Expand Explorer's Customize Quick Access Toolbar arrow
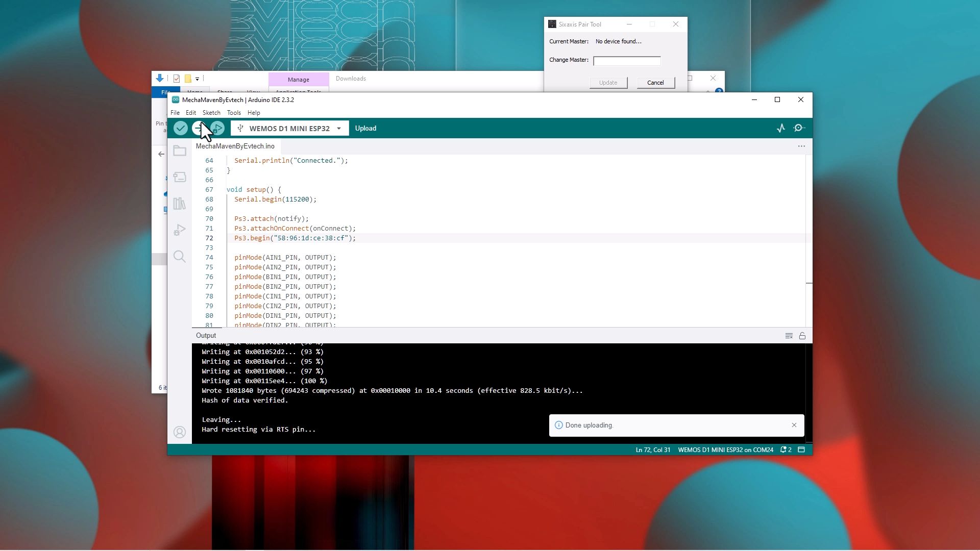The height and width of the screenshot is (551, 980). [197, 79]
